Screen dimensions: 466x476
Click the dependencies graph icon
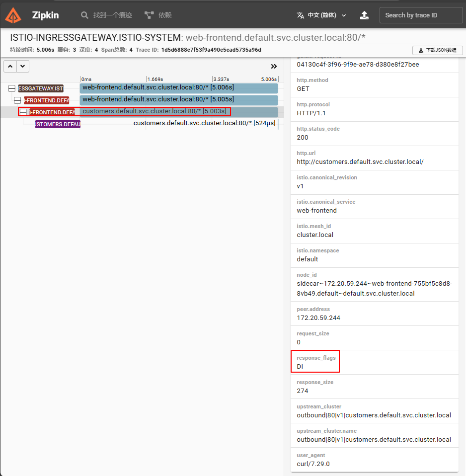coord(149,15)
